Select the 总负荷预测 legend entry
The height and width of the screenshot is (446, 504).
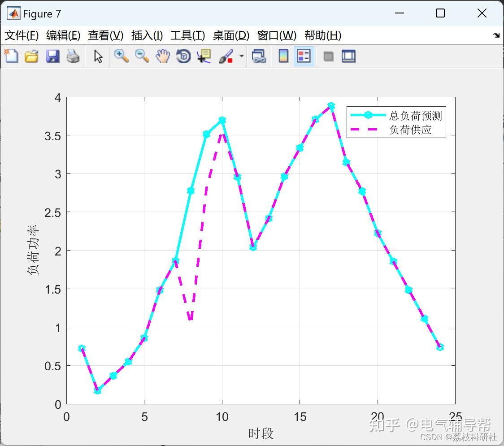click(396, 115)
